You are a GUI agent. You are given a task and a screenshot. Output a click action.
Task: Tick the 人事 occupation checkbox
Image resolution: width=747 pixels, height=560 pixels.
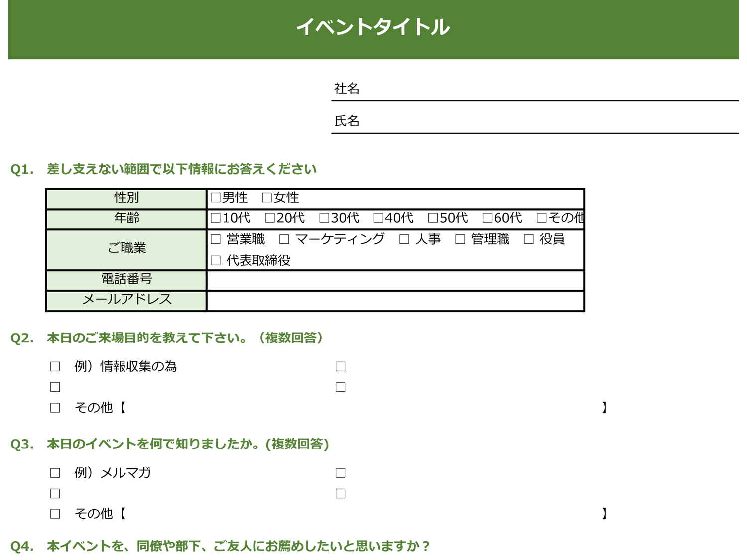pyautogui.click(x=404, y=239)
